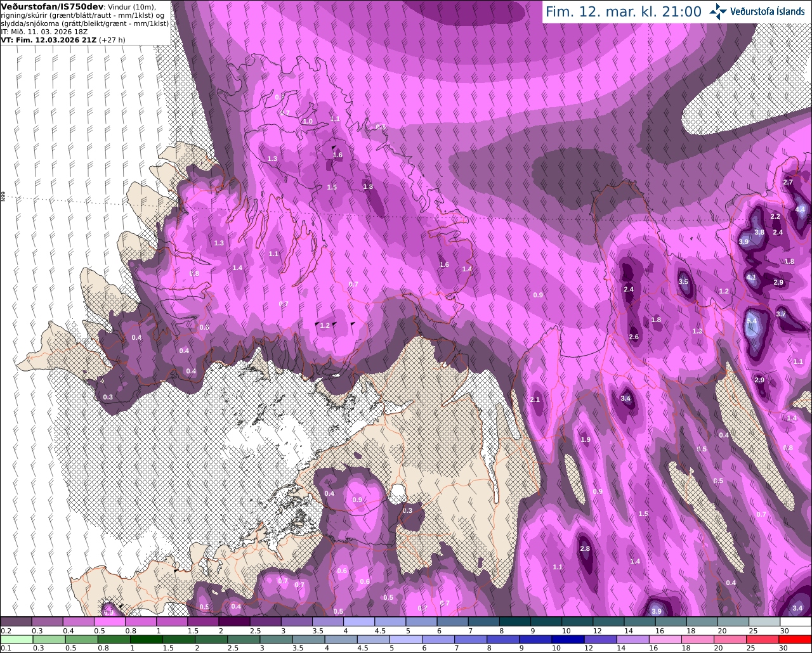
Task: Click the 4.1 value label on the map
Action: click(751, 277)
